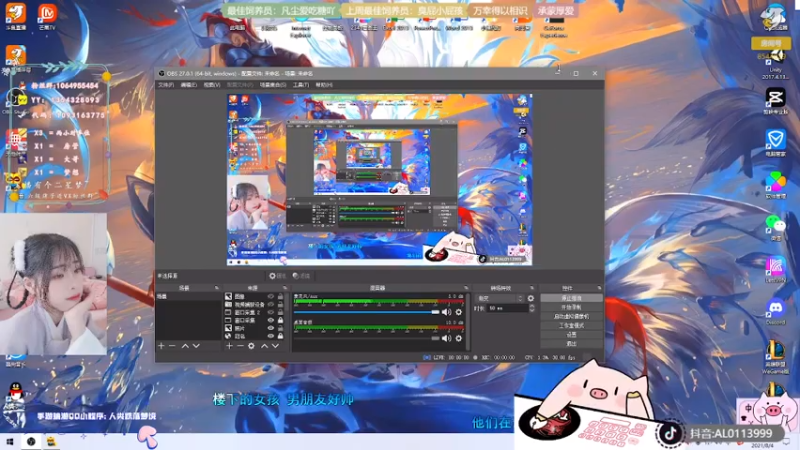Image resolution: width=800 pixels, height=450 pixels.
Task: Select the 场景 scene in scenes list
Action: (x=189, y=296)
